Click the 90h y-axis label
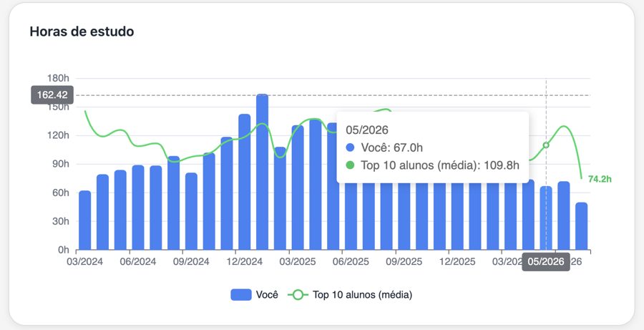The width and height of the screenshot is (644, 330). click(x=62, y=164)
